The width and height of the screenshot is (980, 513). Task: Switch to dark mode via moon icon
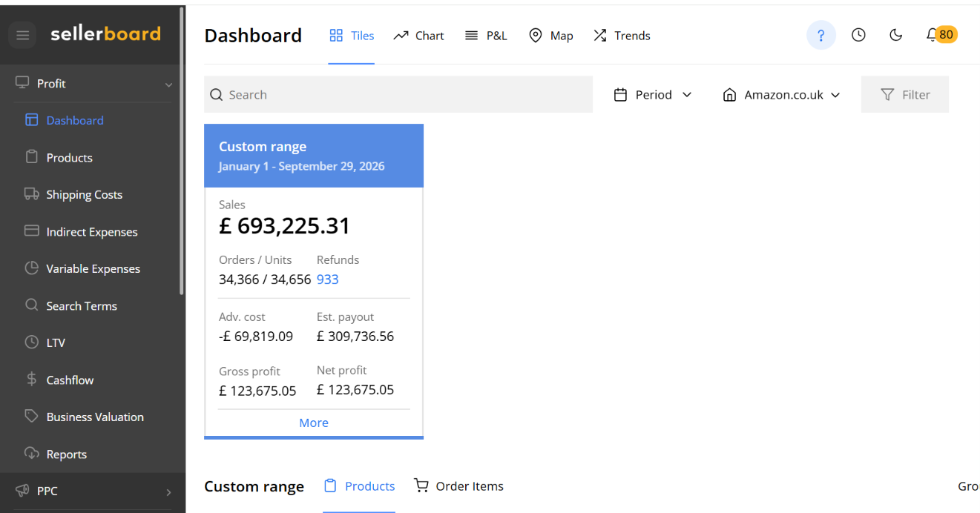tap(895, 35)
